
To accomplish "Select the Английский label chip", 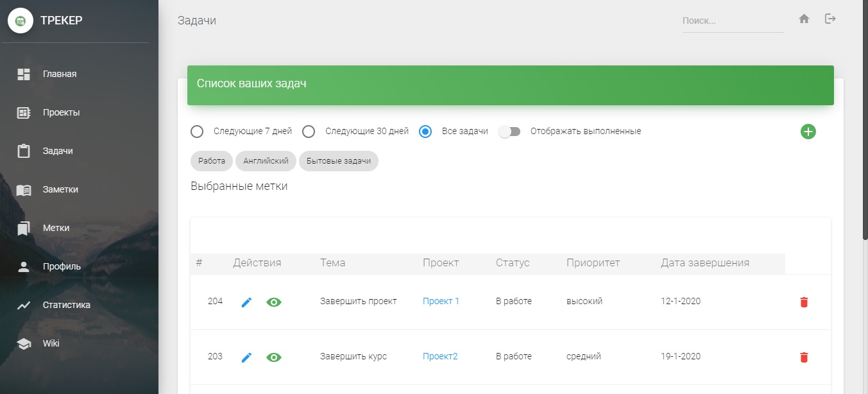I will point(266,161).
